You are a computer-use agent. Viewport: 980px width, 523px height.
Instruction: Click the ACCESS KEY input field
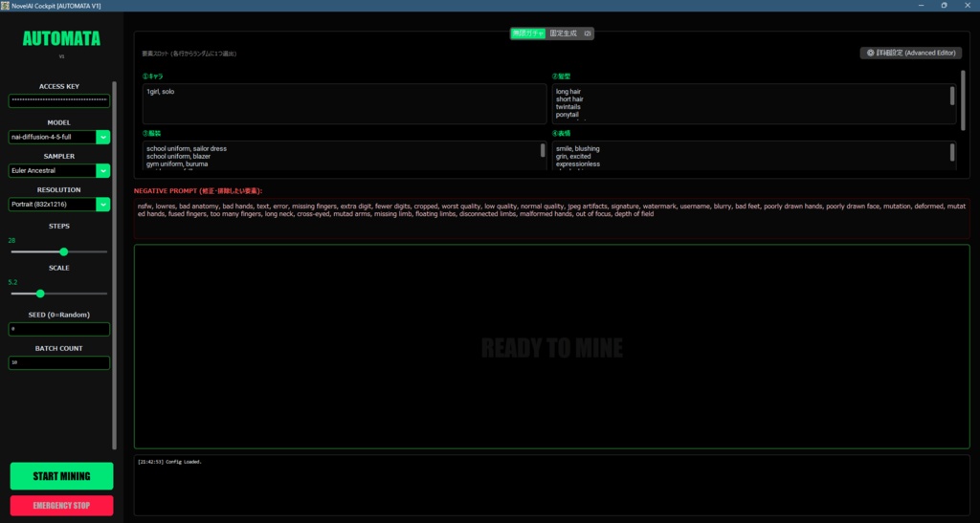coord(58,99)
